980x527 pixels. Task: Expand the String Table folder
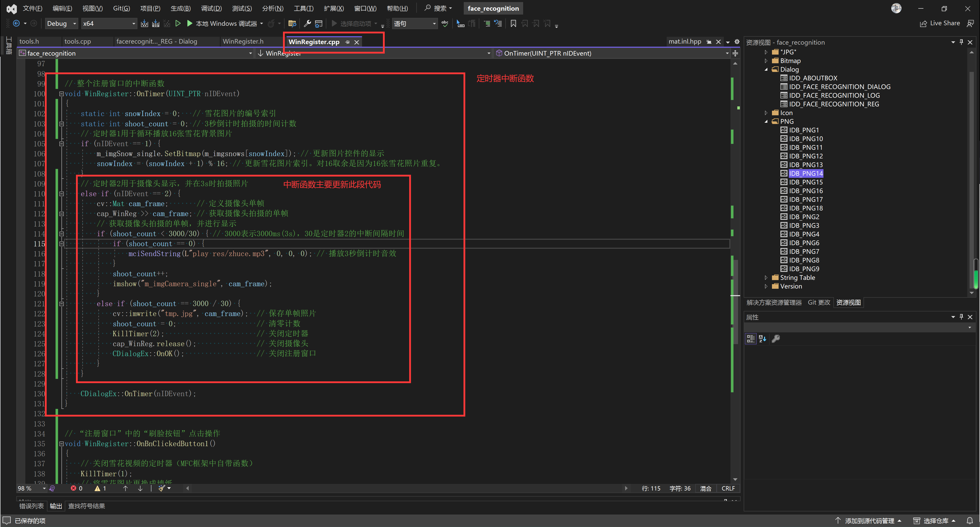[x=766, y=278]
